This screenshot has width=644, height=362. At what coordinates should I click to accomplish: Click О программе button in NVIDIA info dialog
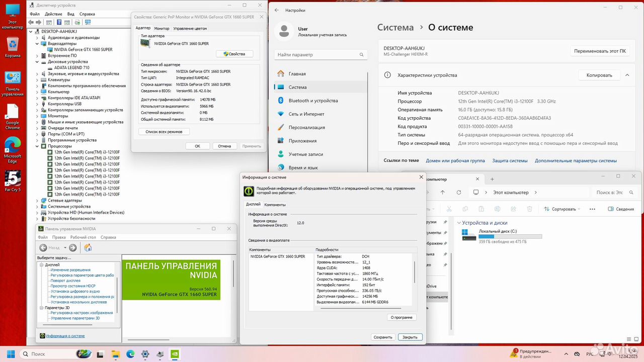(x=402, y=317)
